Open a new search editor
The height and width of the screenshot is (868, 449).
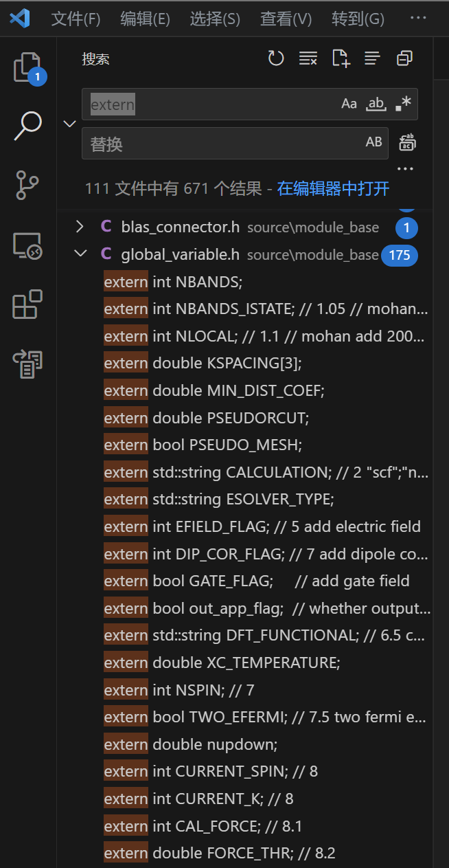341,59
